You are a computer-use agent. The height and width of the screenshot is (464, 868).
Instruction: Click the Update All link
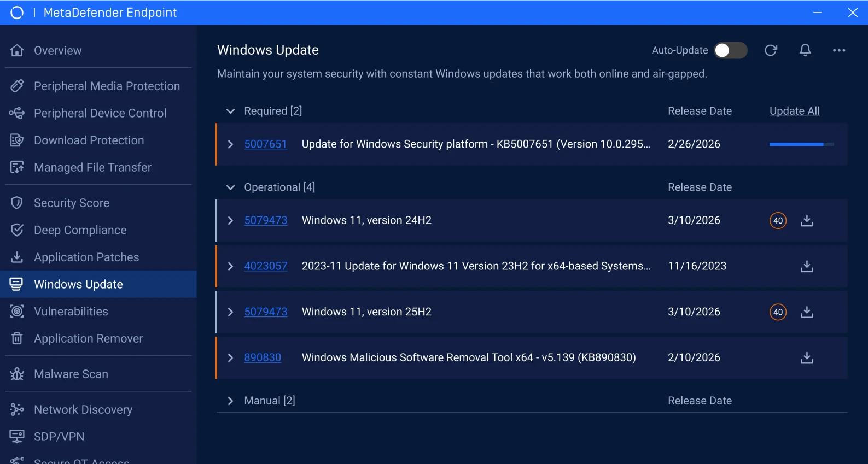coord(794,111)
